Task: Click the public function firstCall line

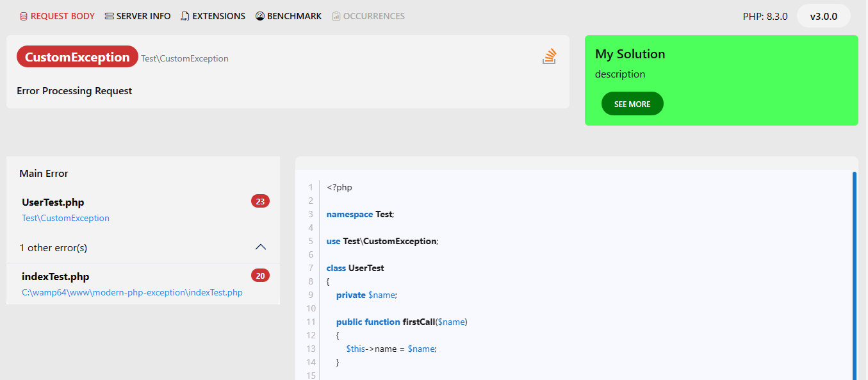Action: (402, 322)
